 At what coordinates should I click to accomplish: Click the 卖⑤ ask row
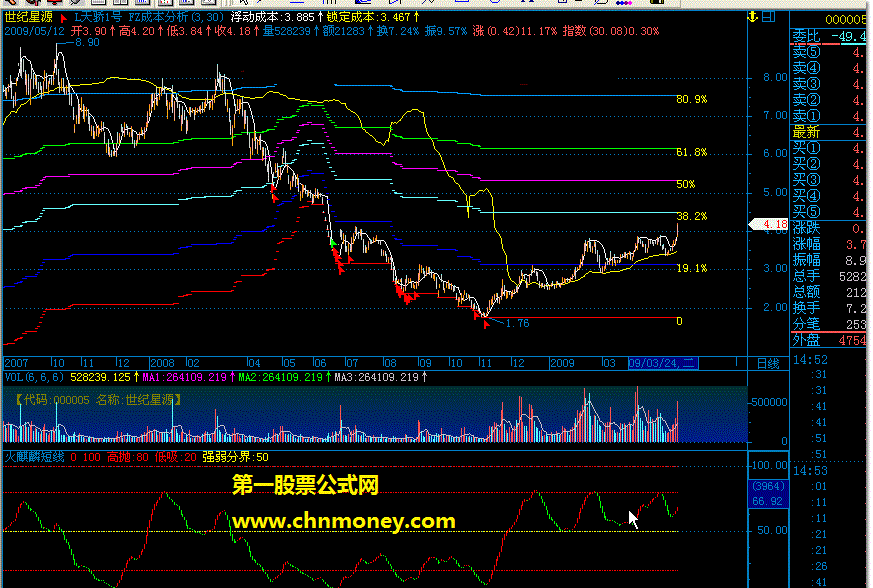pyautogui.click(x=830, y=52)
